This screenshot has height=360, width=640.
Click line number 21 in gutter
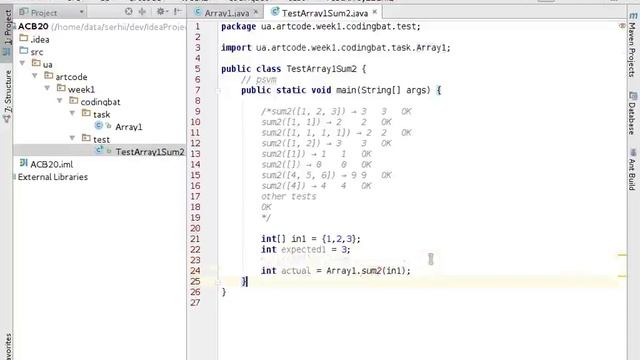pyautogui.click(x=195, y=239)
